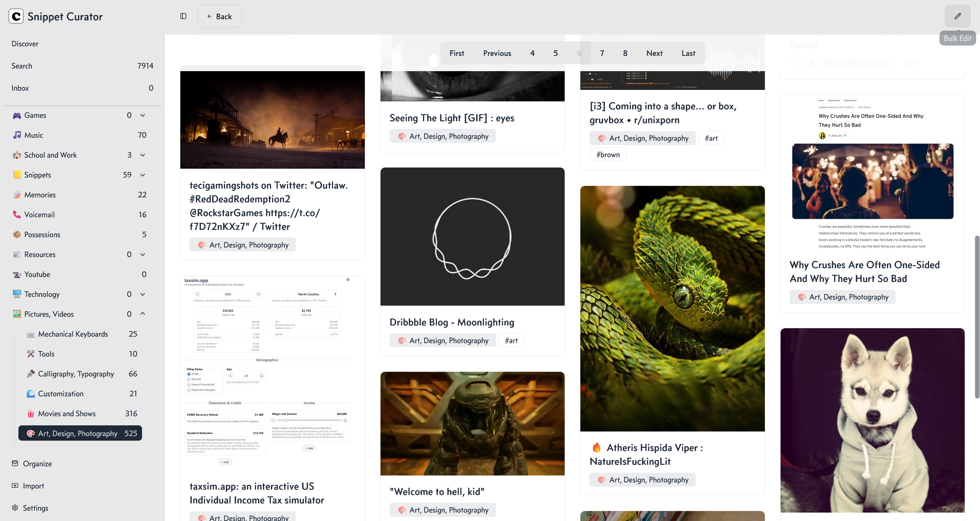Click the Movies and Shows popcorn icon
The width and height of the screenshot is (980, 521).
click(31, 414)
